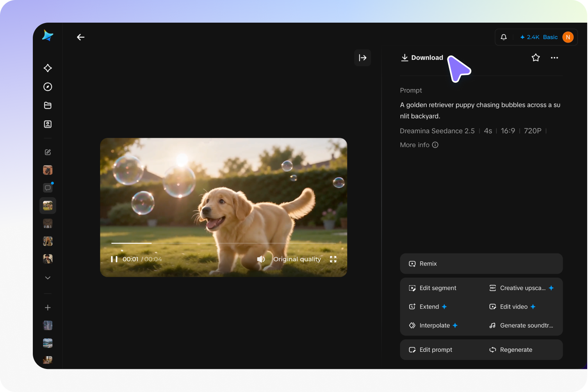Favorite the video with the star icon
The height and width of the screenshot is (392, 588).
(536, 58)
